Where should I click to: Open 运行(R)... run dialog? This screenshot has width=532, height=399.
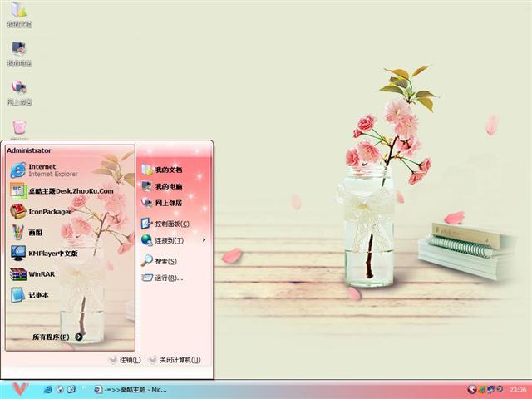[x=162, y=278]
